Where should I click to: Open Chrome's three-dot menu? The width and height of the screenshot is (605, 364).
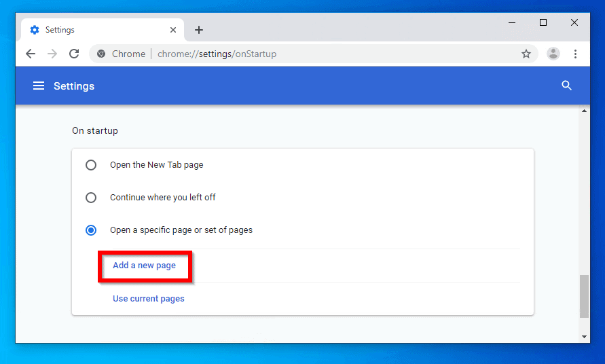coord(575,54)
